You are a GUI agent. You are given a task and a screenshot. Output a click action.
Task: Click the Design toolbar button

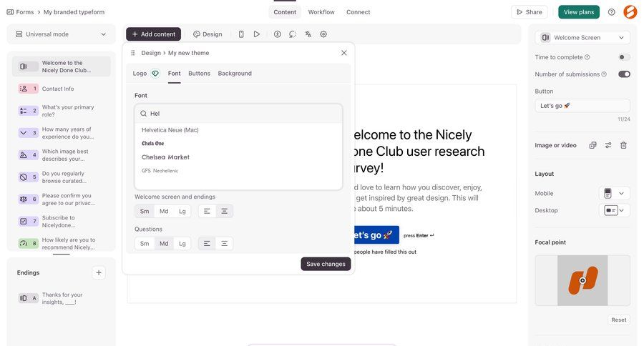coord(208,34)
